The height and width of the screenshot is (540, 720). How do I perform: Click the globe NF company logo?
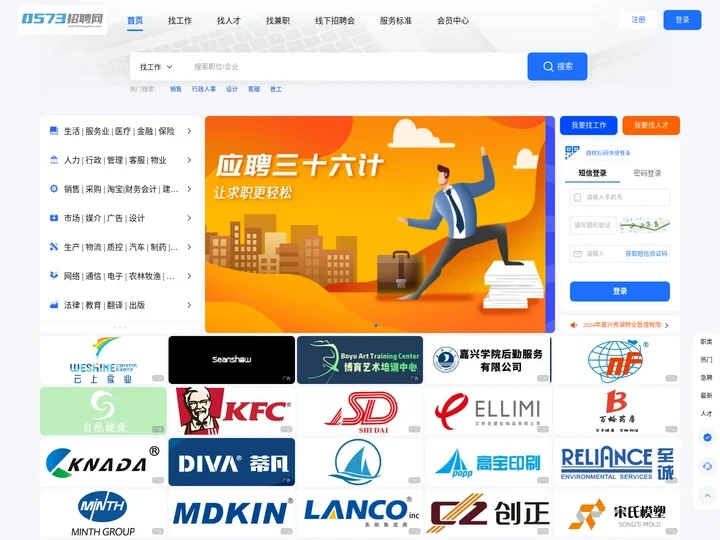pyautogui.click(x=617, y=360)
